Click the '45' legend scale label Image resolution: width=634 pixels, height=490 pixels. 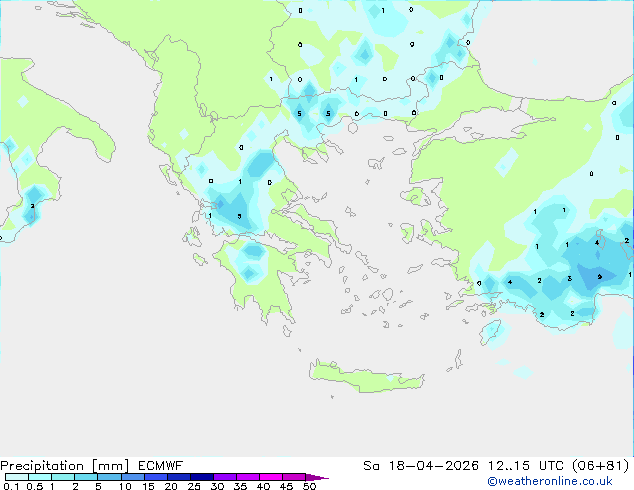tap(286, 486)
